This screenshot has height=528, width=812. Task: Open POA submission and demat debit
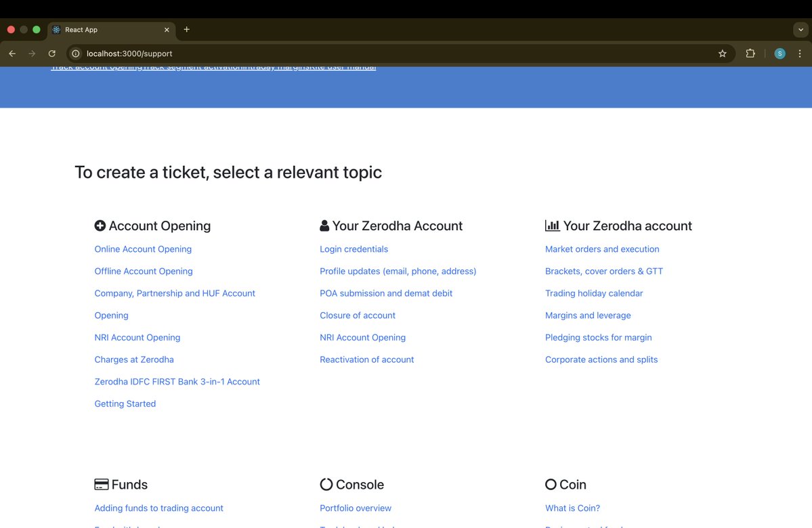point(386,294)
